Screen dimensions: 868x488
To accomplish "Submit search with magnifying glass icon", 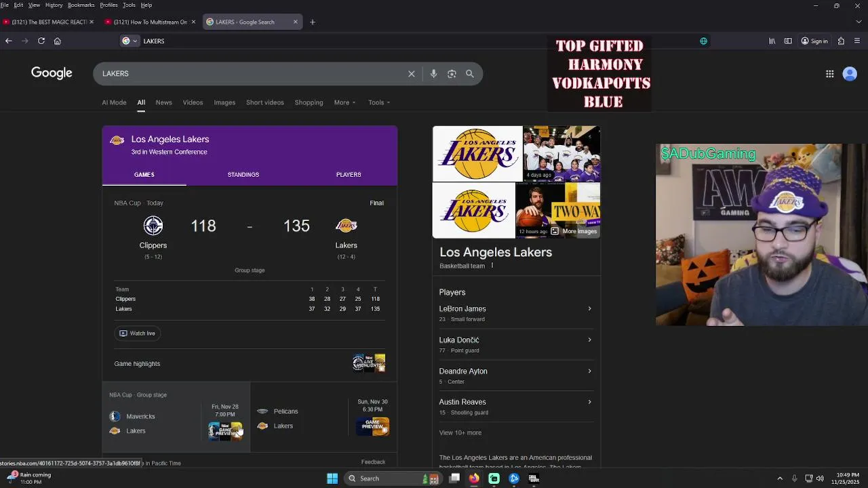I will [x=470, y=74].
